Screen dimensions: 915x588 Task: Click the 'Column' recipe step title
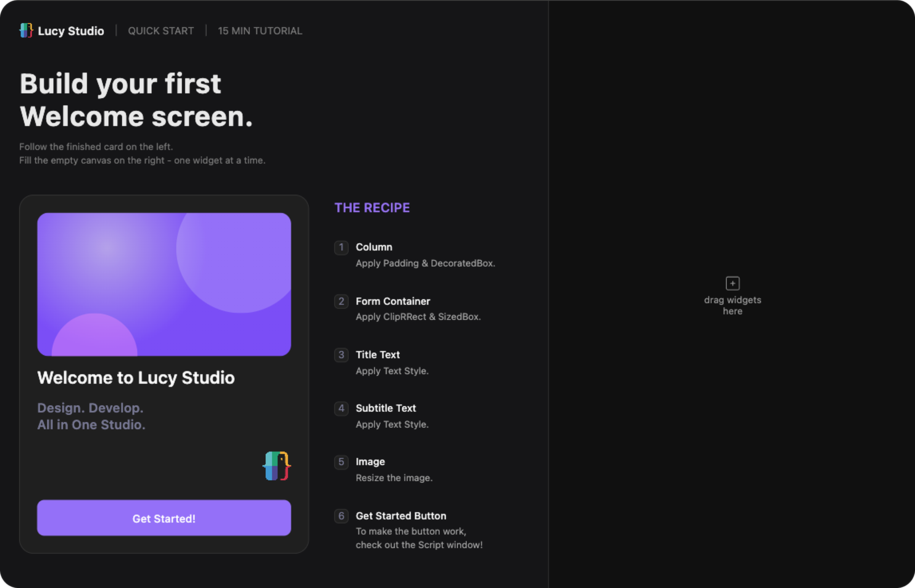(x=374, y=247)
